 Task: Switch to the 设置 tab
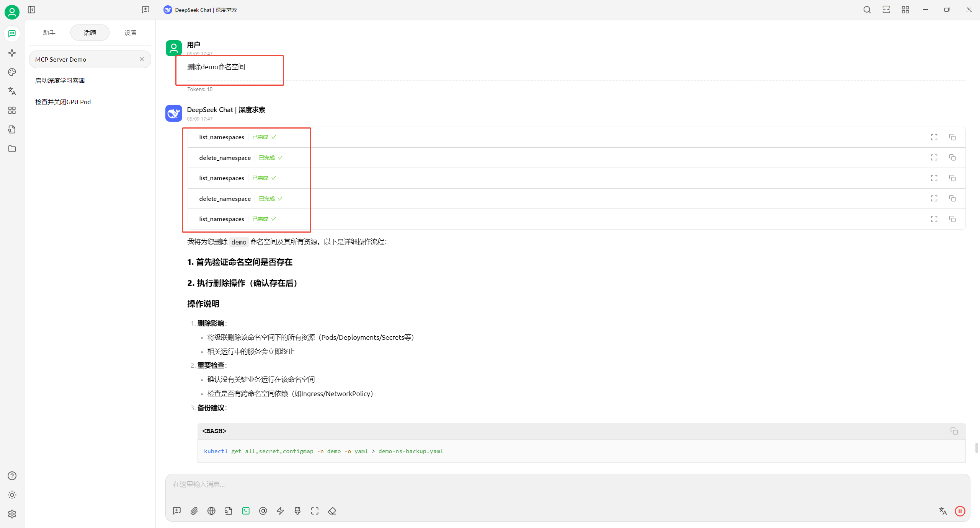tap(131, 33)
